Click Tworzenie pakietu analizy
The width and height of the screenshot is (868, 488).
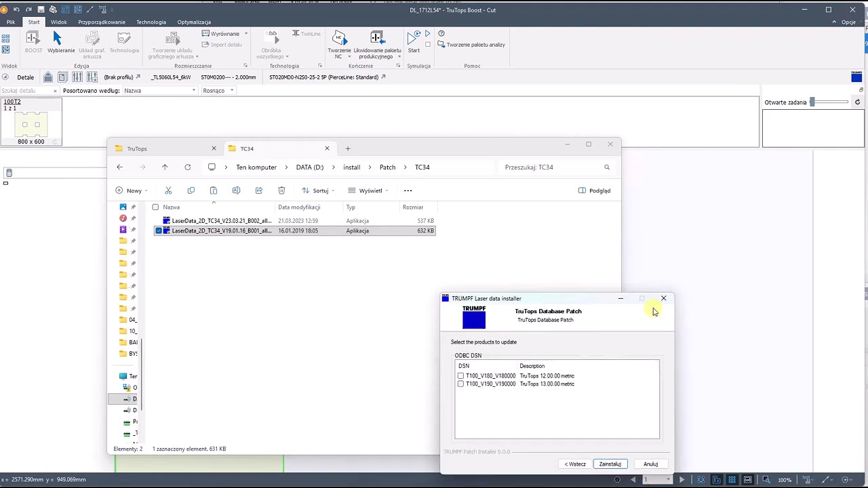[x=471, y=45]
